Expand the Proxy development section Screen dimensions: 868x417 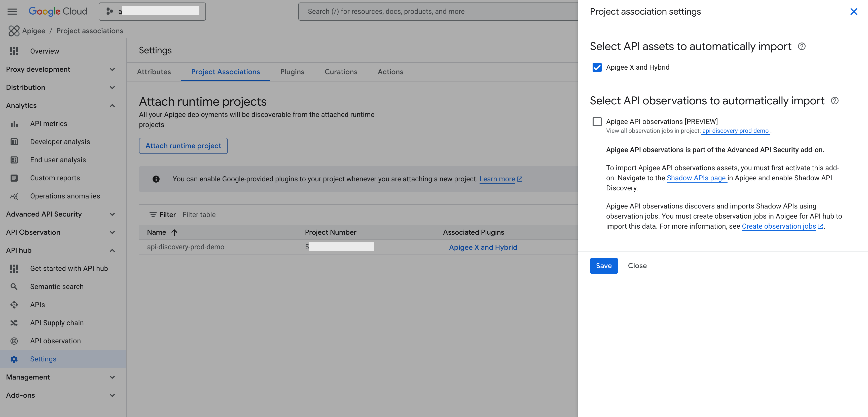[113, 69]
